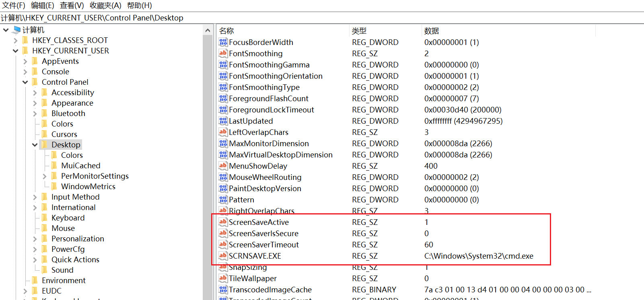Image resolution: width=644 pixels, height=300 pixels.
Task: Click the WindowMetrics folder icon
Action: (x=54, y=186)
